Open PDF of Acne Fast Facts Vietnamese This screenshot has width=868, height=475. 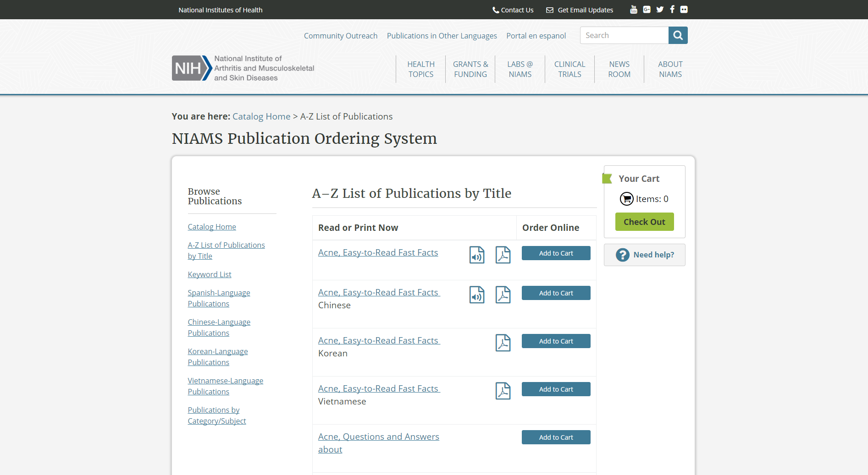click(x=503, y=391)
